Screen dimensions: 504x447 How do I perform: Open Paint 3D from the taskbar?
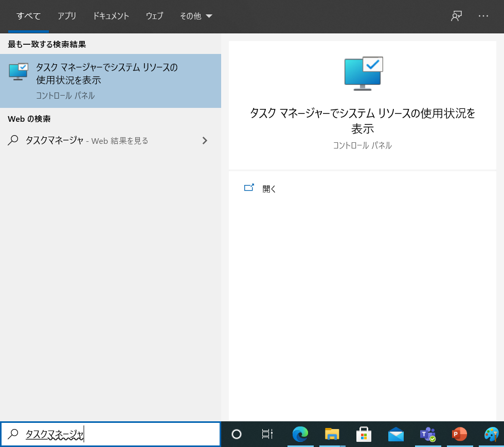click(491, 434)
